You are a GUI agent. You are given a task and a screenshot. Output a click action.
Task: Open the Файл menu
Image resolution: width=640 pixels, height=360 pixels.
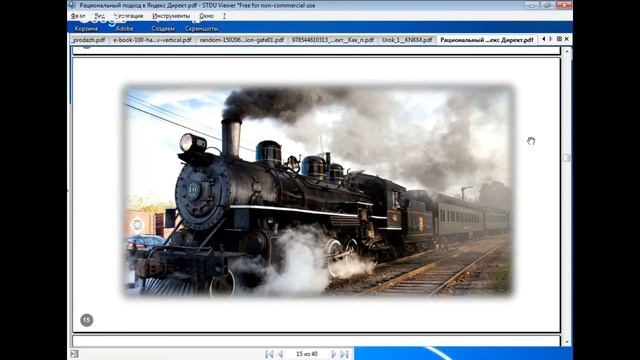[x=78, y=16]
